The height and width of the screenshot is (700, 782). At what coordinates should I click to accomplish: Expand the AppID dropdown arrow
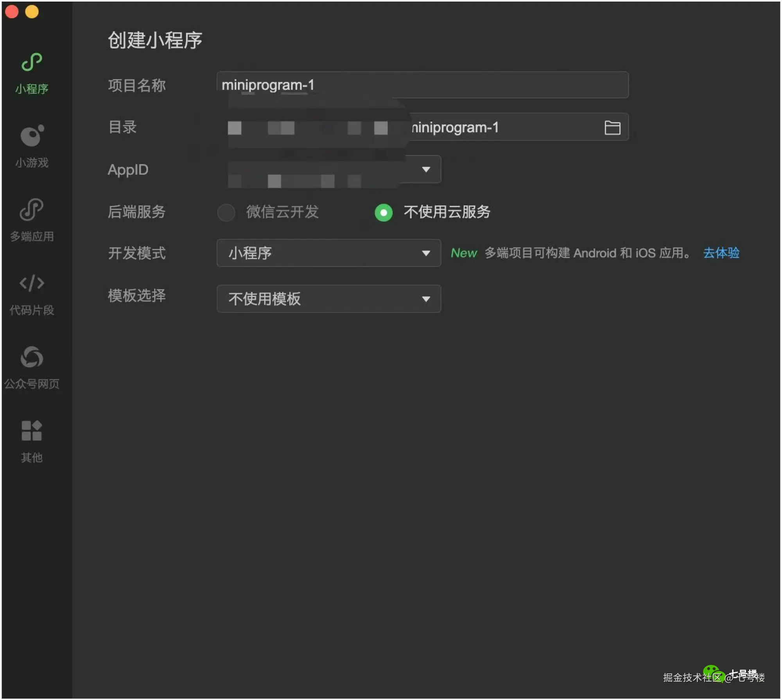[x=426, y=169]
